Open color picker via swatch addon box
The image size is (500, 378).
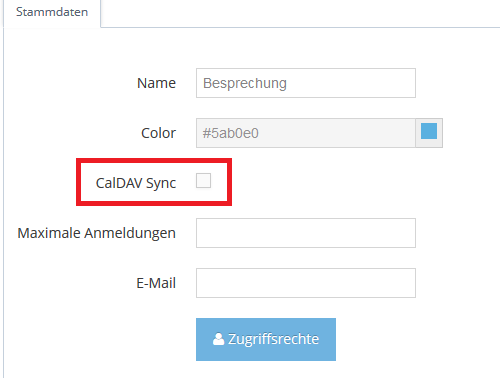tap(429, 133)
